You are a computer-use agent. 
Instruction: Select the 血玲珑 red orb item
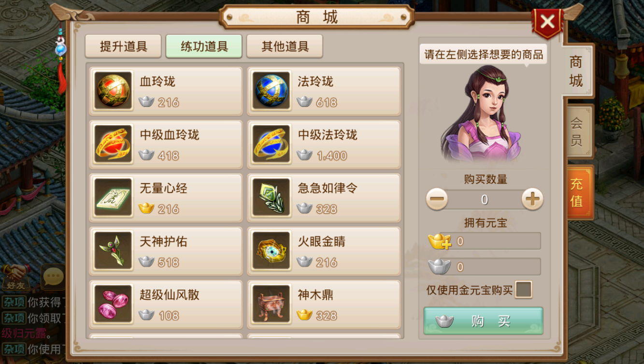tap(113, 90)
